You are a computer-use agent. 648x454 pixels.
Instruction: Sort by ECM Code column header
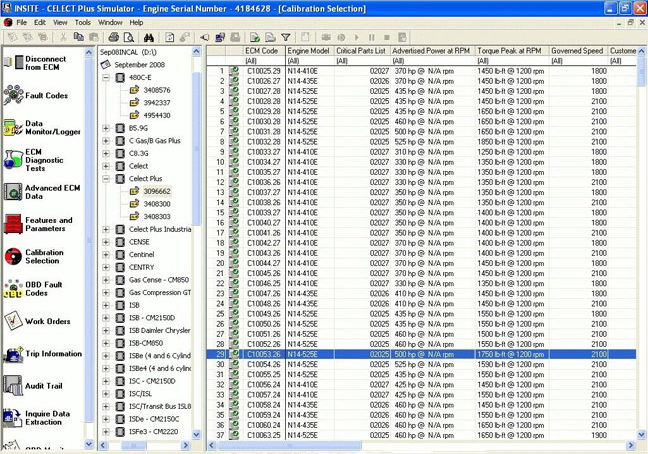[x=264, y=51]
